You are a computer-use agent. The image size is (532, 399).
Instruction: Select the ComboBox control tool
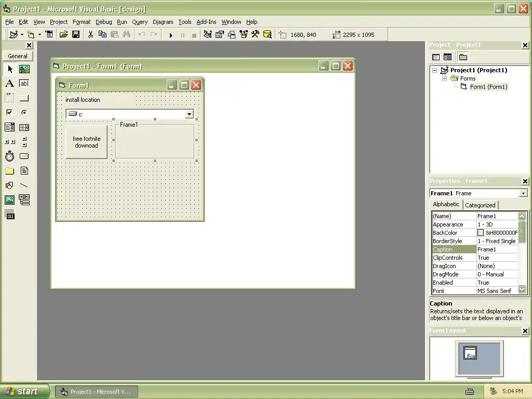[9, 127]
